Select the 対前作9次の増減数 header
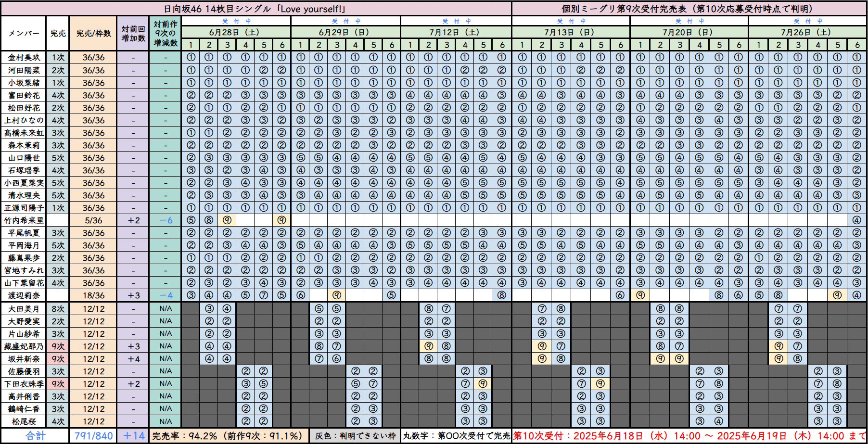 tap(166, 33)
